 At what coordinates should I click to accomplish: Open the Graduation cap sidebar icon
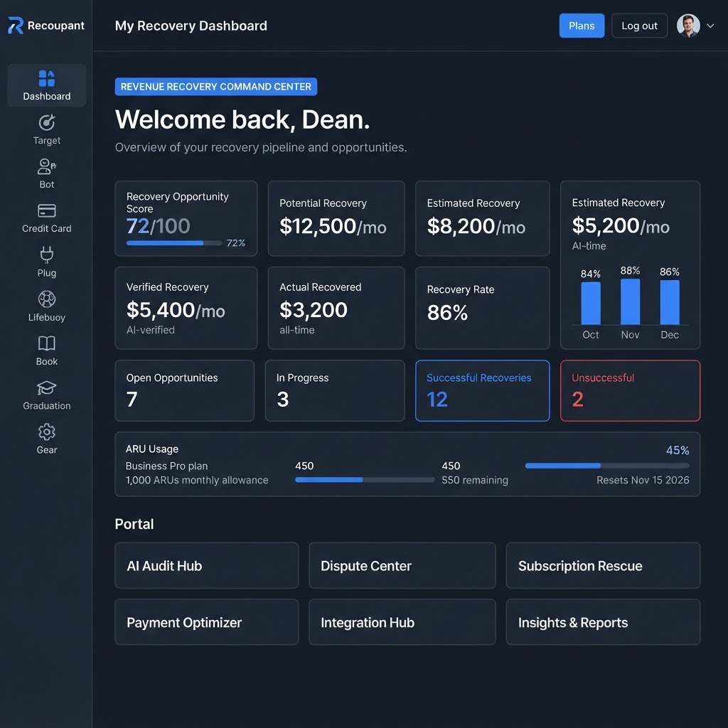click(x=46, y=387)
